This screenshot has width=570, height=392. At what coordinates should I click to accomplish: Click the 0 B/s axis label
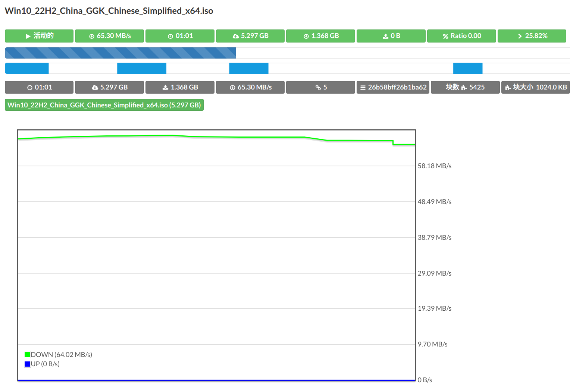[425, 380]
